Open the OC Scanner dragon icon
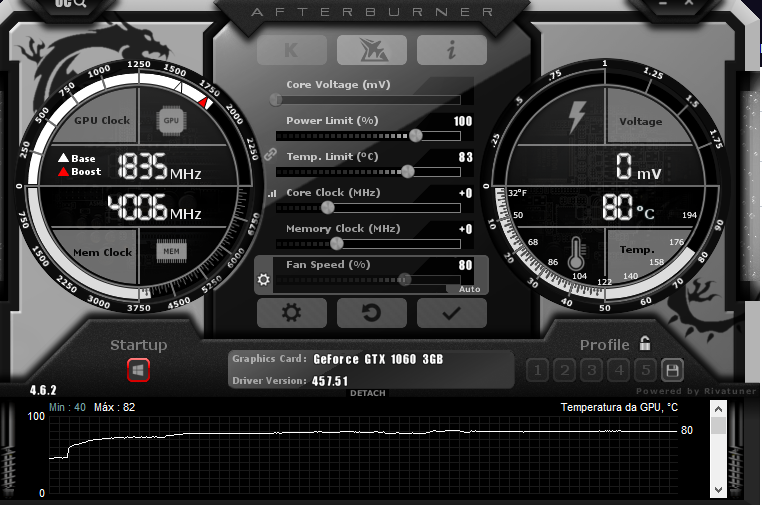 pyautogui.click(x=372, y=50)
